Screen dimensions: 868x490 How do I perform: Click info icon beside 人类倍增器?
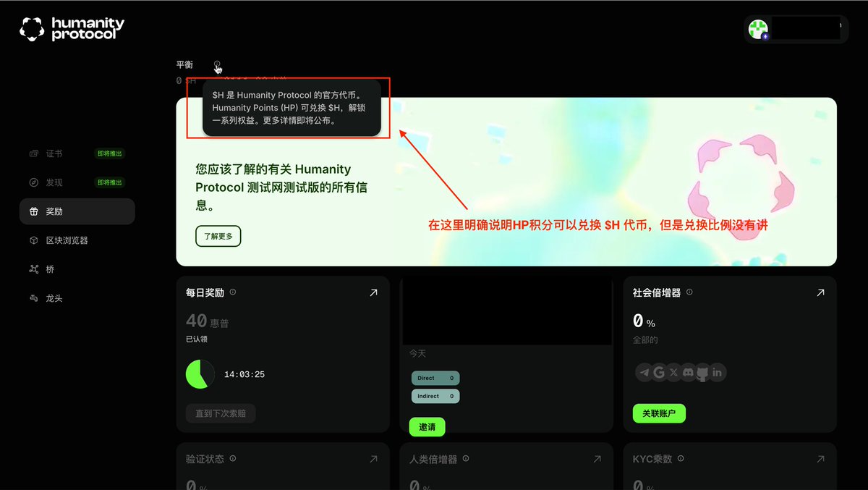(466, 459)
